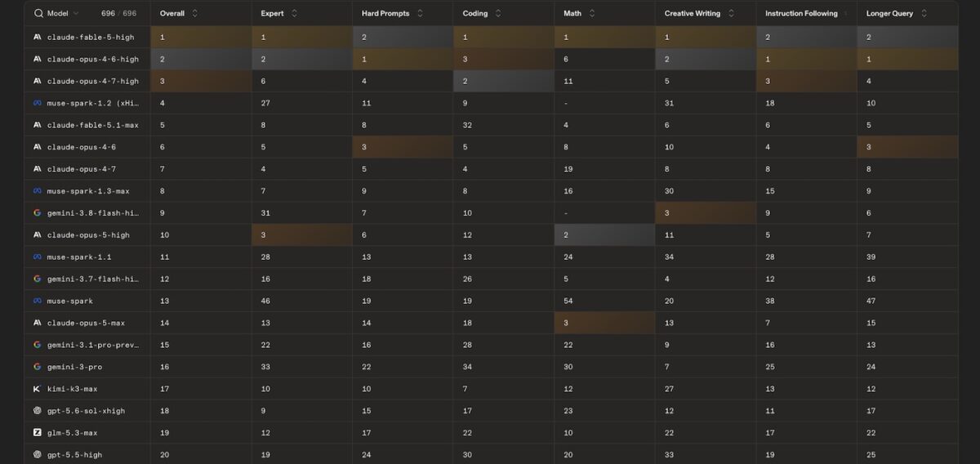
Task: Open the gpt-5.5-high model name
Action: pos(75,455)
